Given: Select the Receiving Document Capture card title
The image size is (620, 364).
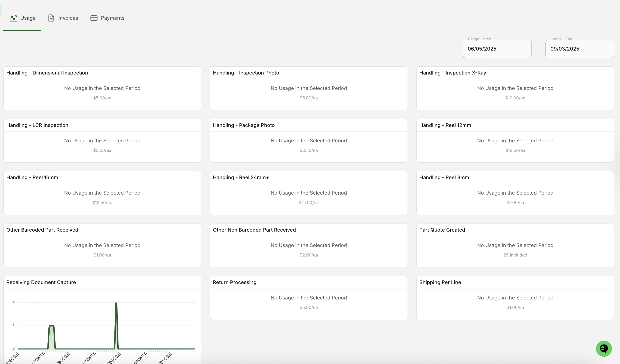Looking at the screenshot, I should point(41,282).
